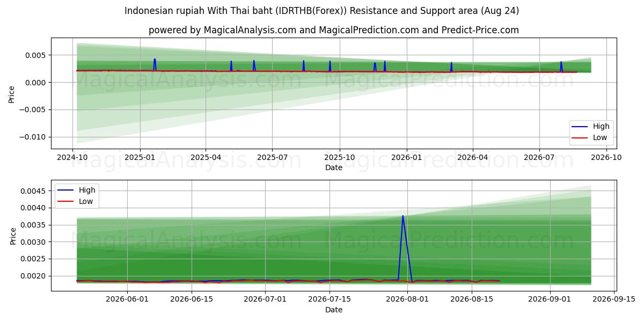
Task: Click the '2024-10' tick on the upper chart
Action: point(72,157)
